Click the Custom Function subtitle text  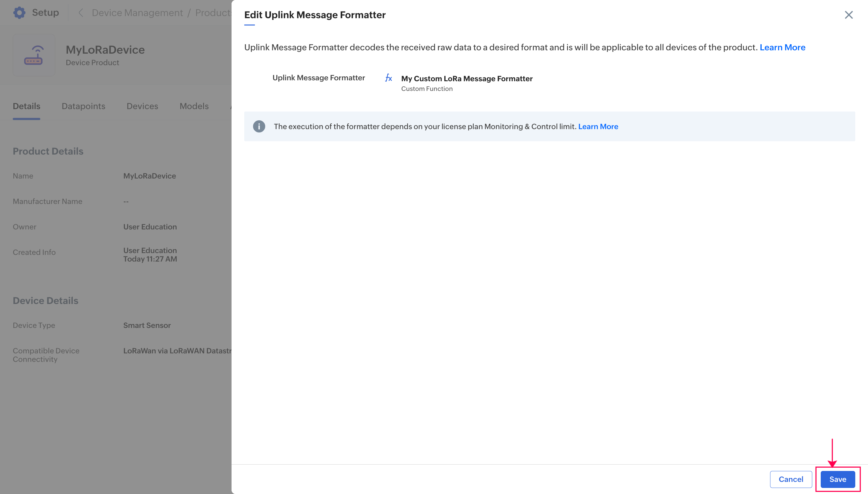[427, 88]
